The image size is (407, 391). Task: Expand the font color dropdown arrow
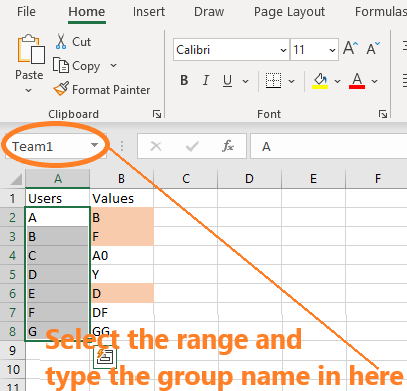point(374,81)
